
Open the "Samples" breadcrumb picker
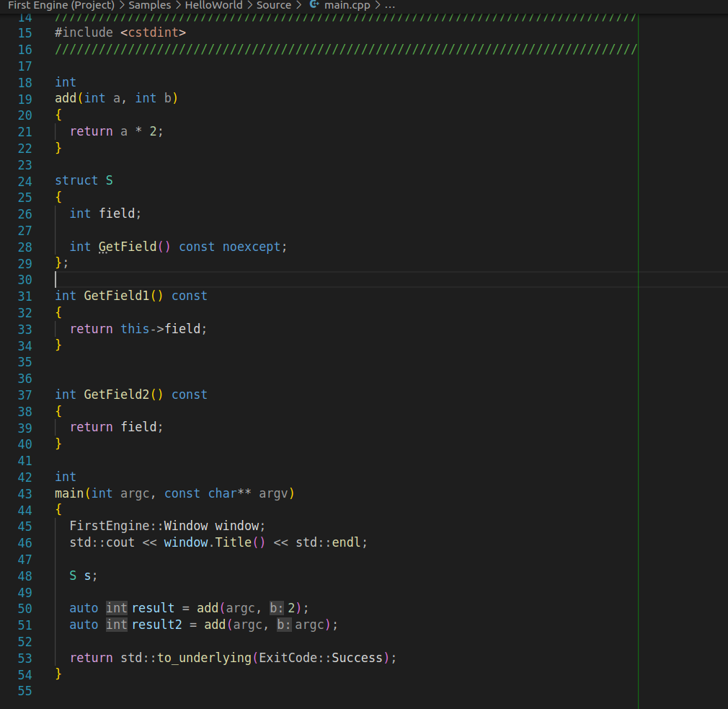tap(149, 5)
